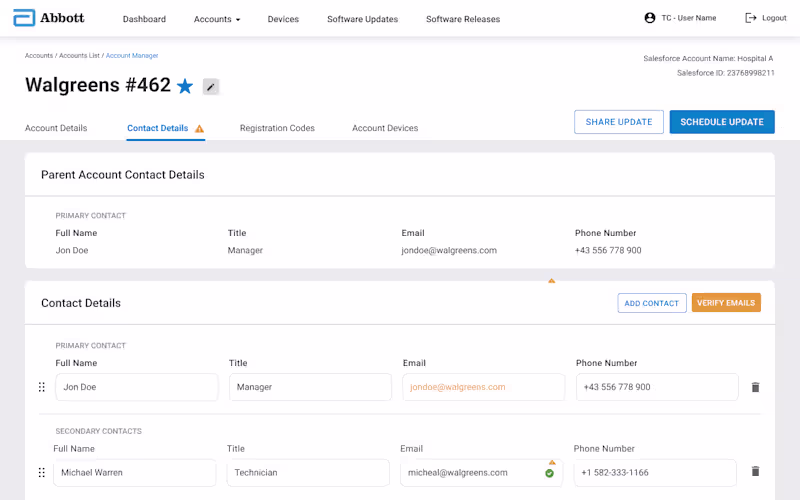Click the user profile avatar icon
This screenshot has height=500, width=800.
click(x=650, y=18)
